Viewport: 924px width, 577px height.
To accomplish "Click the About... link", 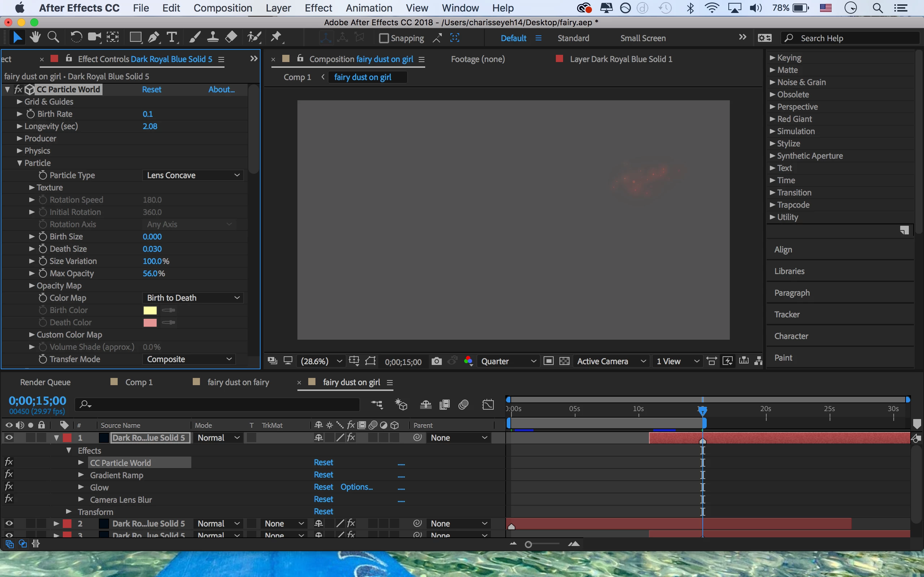I will (222, 89).
